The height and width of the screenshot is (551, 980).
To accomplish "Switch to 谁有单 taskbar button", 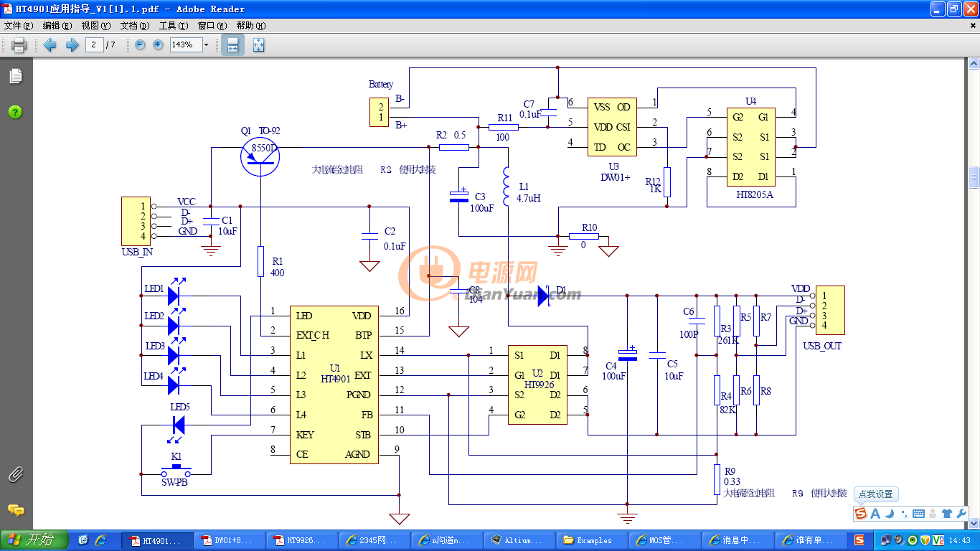I will pyautogui.click(x=811, y=540).
